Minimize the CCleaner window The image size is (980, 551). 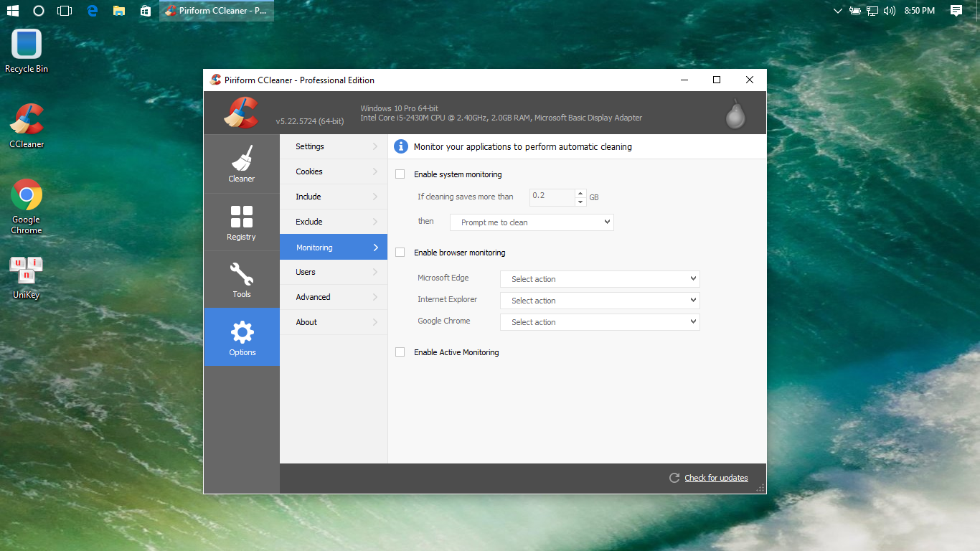point(684,80)
